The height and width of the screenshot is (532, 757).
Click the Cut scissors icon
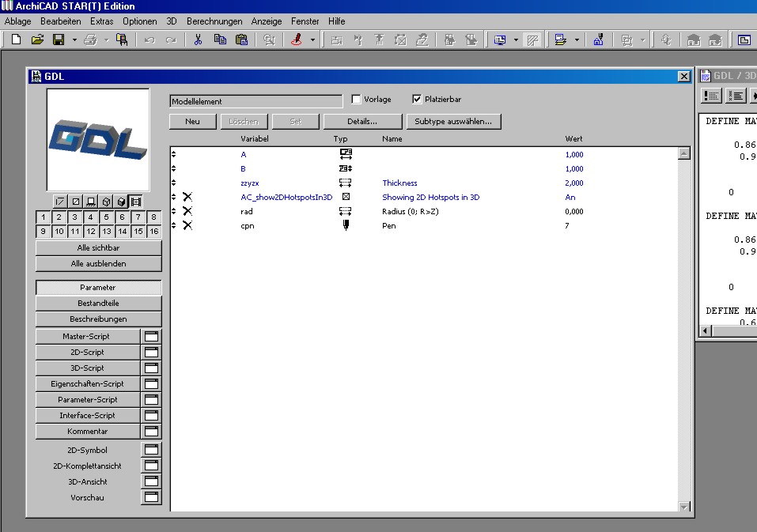click(198, 40)
